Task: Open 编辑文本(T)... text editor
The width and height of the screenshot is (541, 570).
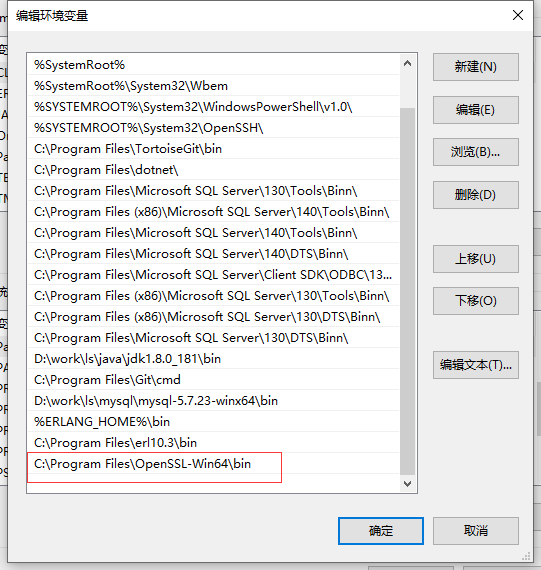Action: 476,365
